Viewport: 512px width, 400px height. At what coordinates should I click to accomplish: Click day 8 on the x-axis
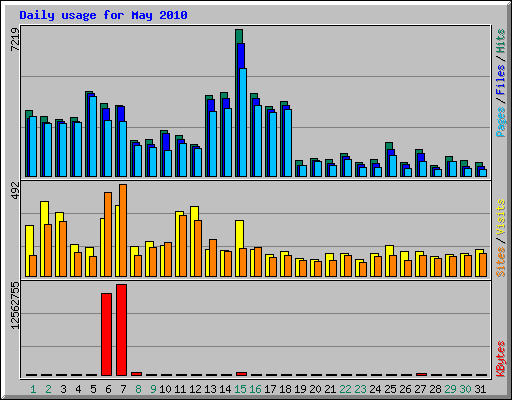point(138,389)
